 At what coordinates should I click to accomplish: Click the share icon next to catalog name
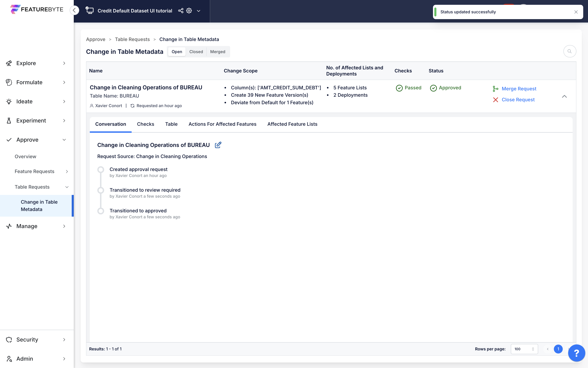coord(181,11)
